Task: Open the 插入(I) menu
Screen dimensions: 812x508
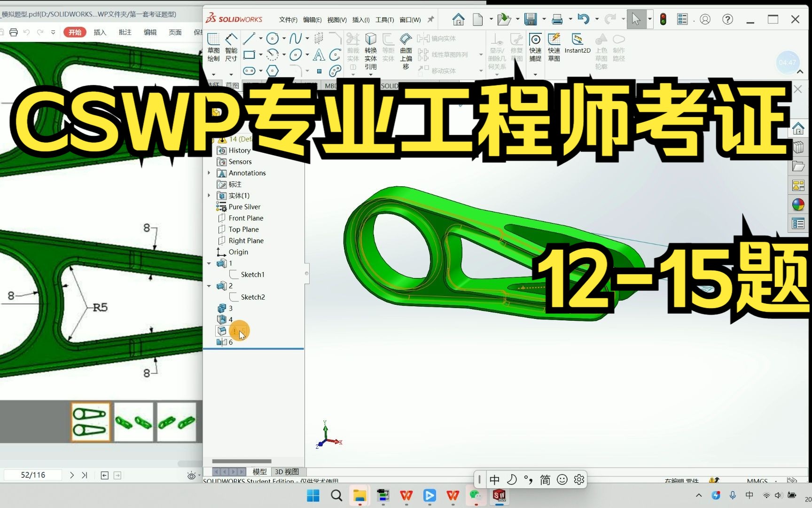Action: click(361, 20)
